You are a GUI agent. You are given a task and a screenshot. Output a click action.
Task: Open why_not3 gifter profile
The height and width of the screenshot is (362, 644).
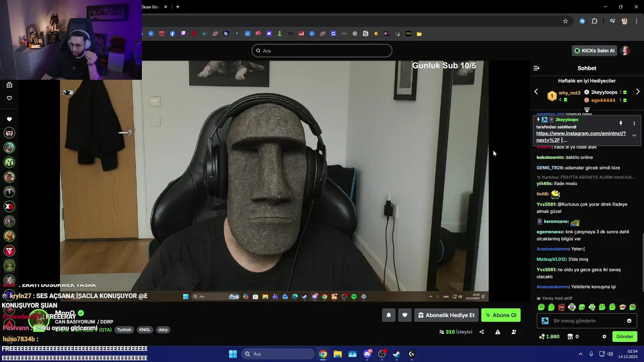[x=569, y=93]
